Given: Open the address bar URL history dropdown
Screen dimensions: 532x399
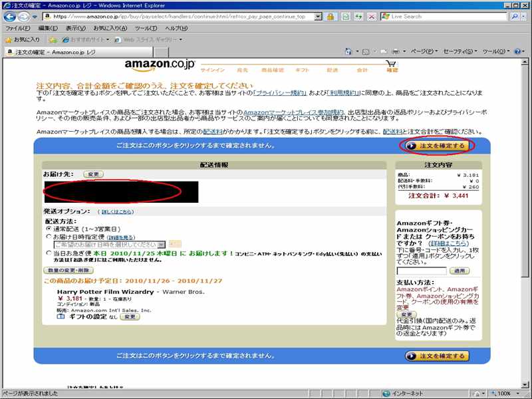Looking at the screenshot, I should (x=318, y=16).
